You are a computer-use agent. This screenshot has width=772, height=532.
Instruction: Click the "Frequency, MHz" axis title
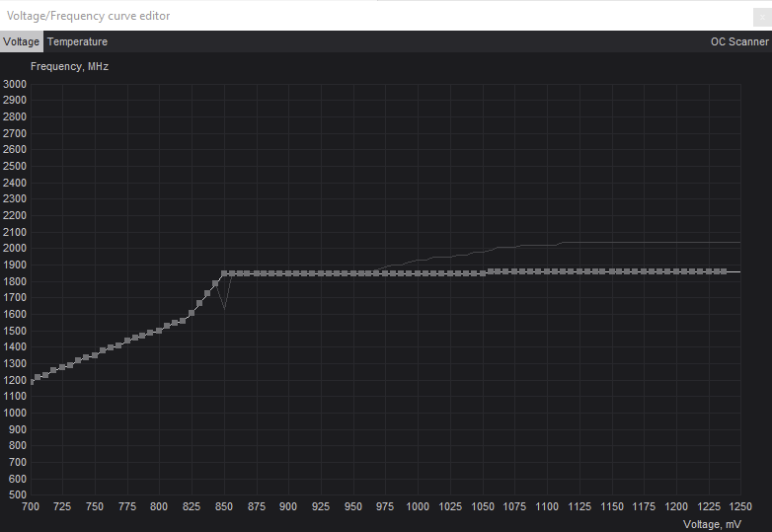(69, 66)
